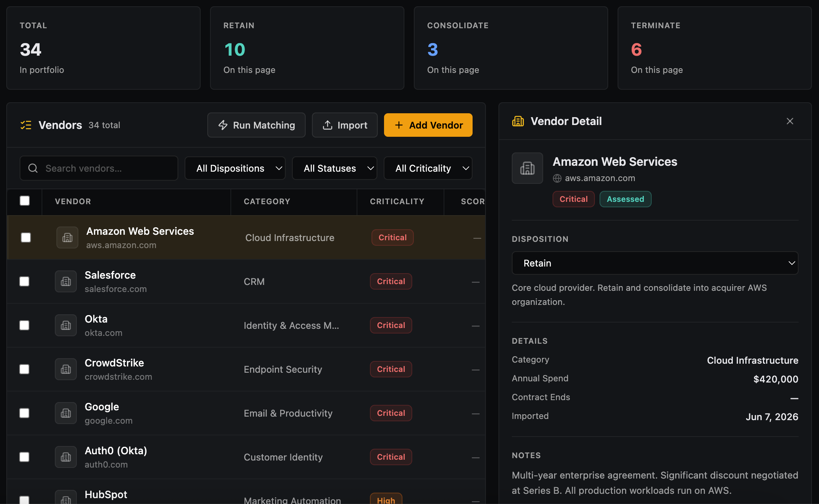Open the All Statuses filter dropdown
Image resolution: width=819 pixels, height=504 pixels.
coord(335,168)
